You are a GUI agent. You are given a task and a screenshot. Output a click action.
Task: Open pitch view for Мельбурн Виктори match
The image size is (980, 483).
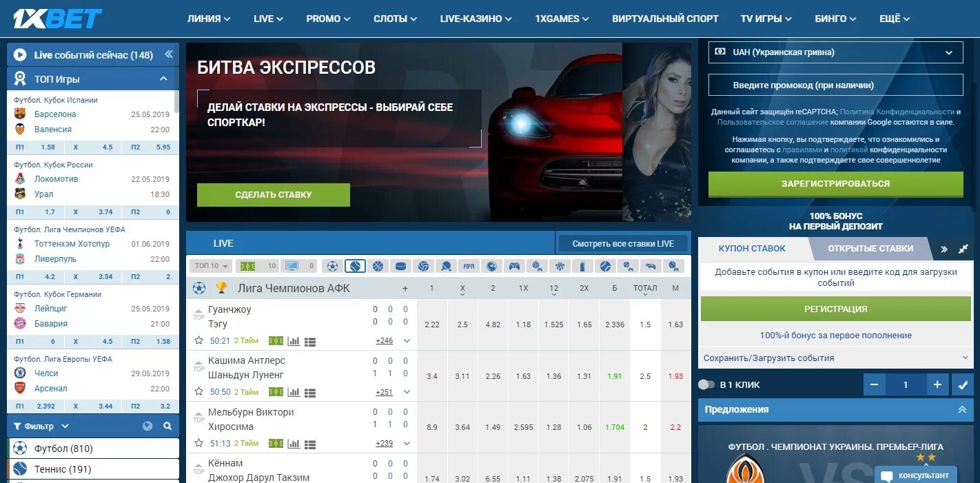click(276, 443)
